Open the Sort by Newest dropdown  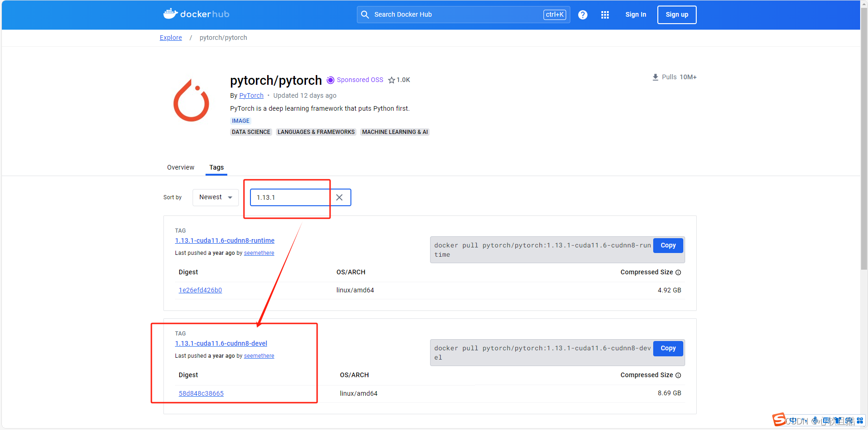pos(215,197)
